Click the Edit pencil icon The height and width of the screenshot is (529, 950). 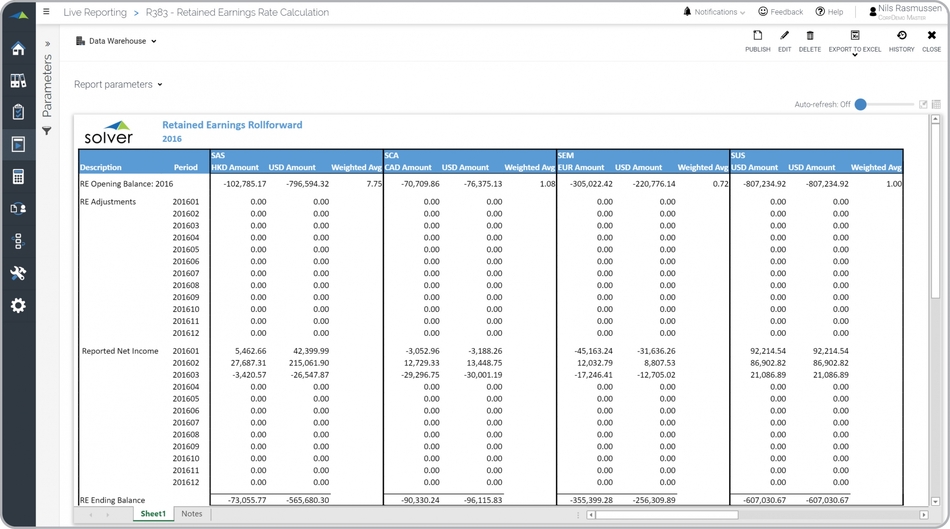784,41
